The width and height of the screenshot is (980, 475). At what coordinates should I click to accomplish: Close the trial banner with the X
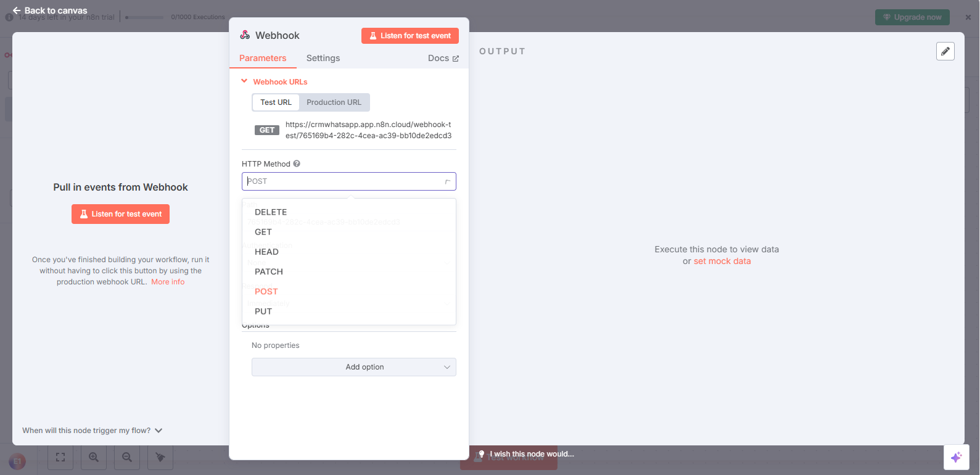tap(968, 17)
